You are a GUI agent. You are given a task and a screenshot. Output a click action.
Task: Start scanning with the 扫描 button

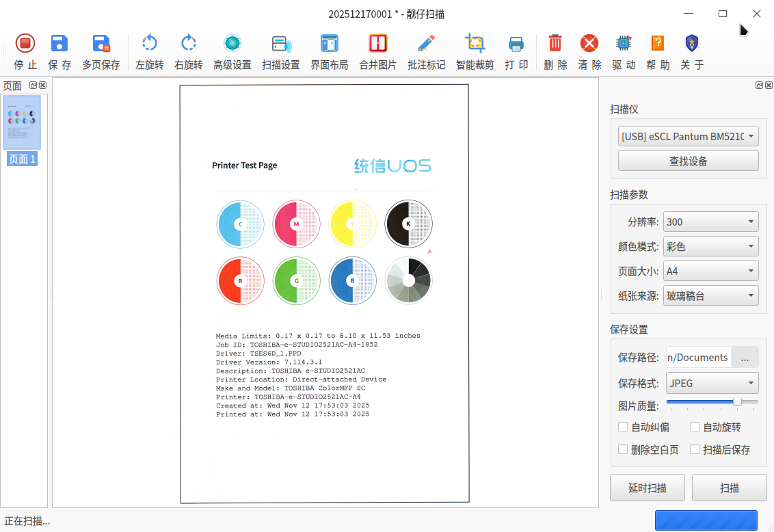coord(729,488)
